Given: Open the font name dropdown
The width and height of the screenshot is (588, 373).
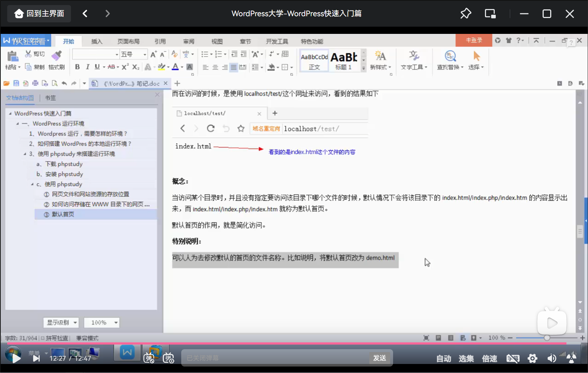Looking at the screenshot, I should click(117, 54).
